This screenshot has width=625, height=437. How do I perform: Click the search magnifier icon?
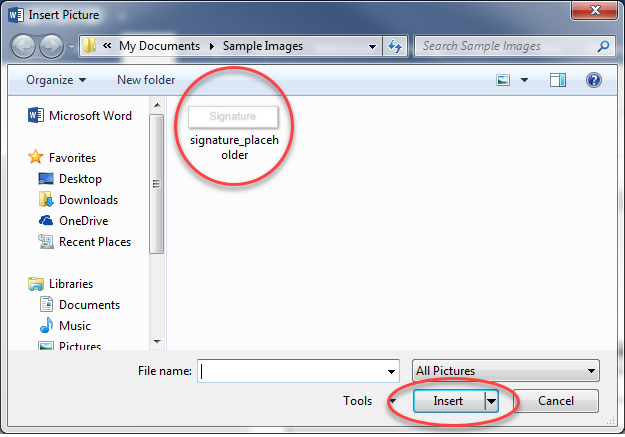pyautogui.click(x=603, y=46)
